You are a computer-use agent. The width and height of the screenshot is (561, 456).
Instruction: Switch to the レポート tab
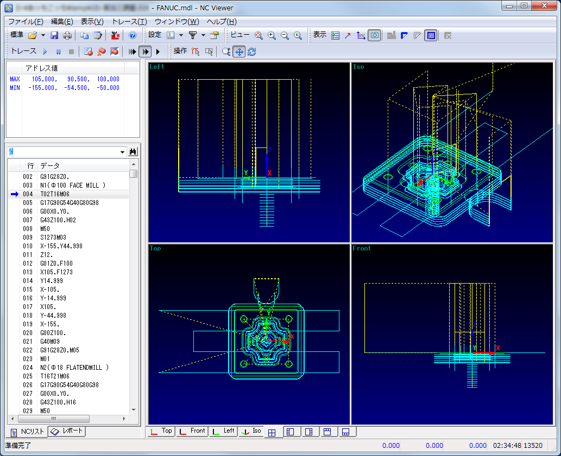click(x=67, y=431)
